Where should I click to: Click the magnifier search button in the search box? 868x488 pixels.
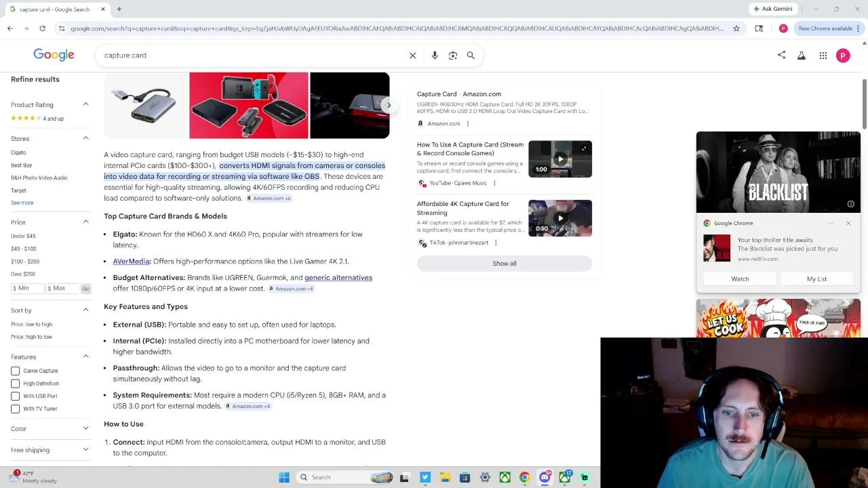pyautogui.click(x=471, y=56)
